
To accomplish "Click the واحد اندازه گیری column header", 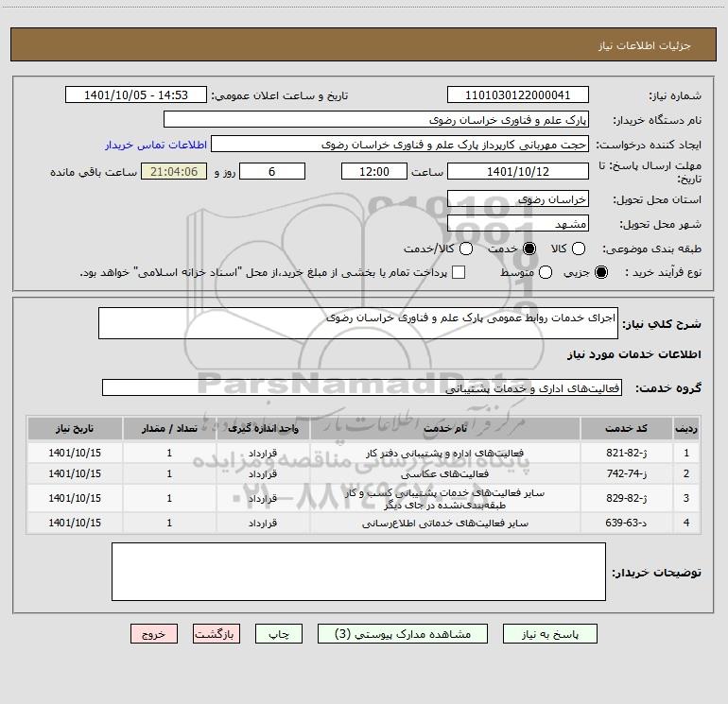I will [x=263, y=428].
